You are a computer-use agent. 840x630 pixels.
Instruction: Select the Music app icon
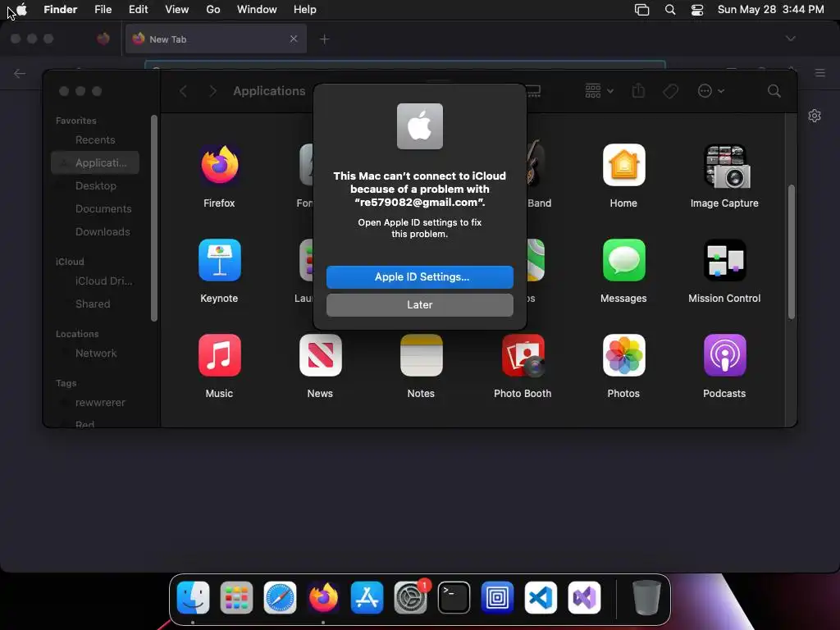tap(220, 355)
